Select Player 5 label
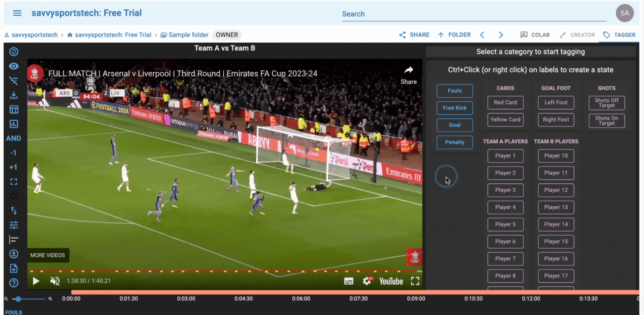 [505, 225]
